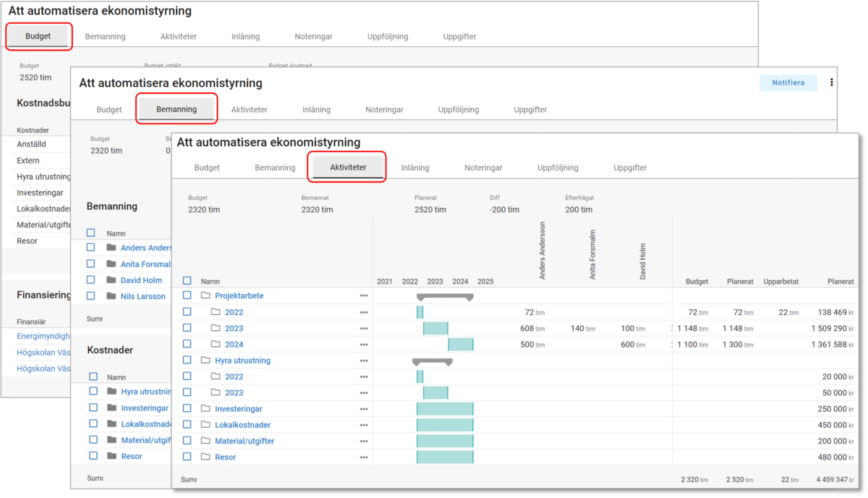
Task: Click the teal 2023 timeline bar under Projektarbete
Action: (435, 329)
